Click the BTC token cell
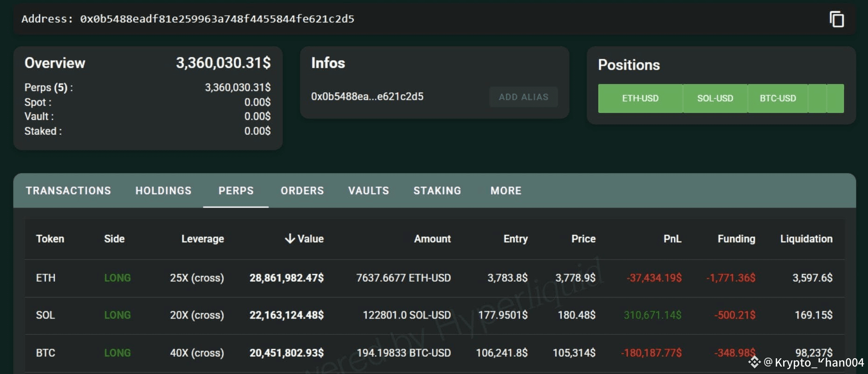Viewport: 868px width, 374px height. [x=45, y=353]
